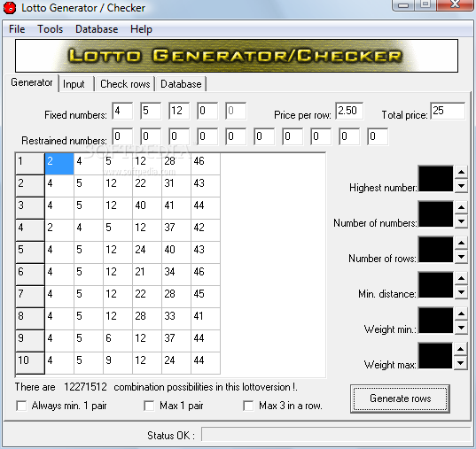Click the Status OK message field
This screenshot has height=449, width=476.
point(336,435)
